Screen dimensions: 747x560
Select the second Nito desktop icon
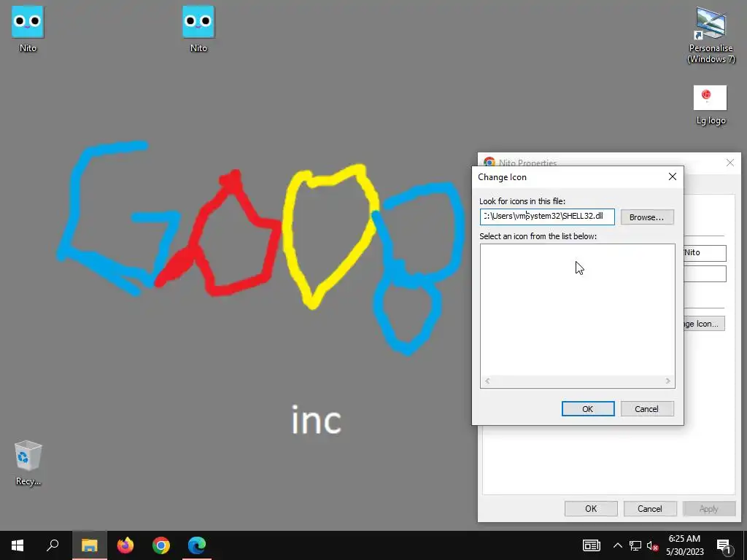[x=198, y=28]
